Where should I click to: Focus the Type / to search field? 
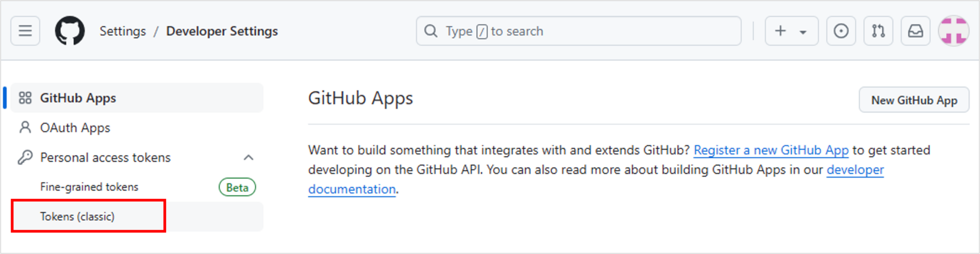tap(579, 31)
